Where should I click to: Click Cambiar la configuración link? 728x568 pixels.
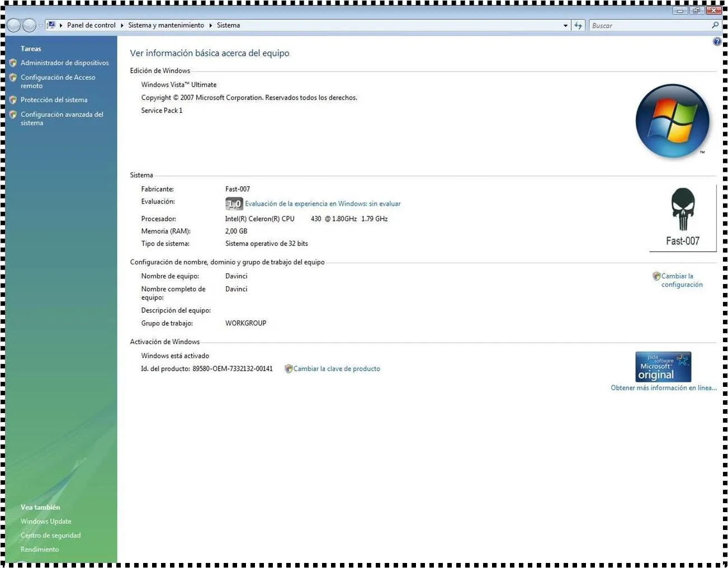(x=682, y=280)
